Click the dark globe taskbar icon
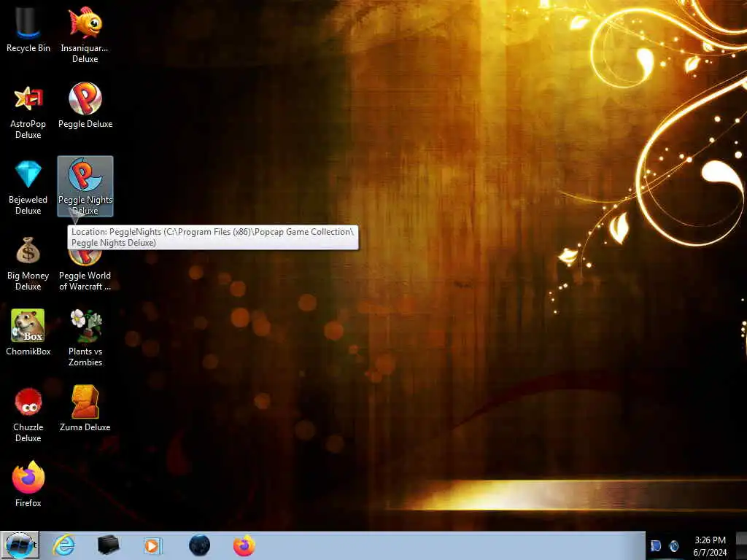 199,545
